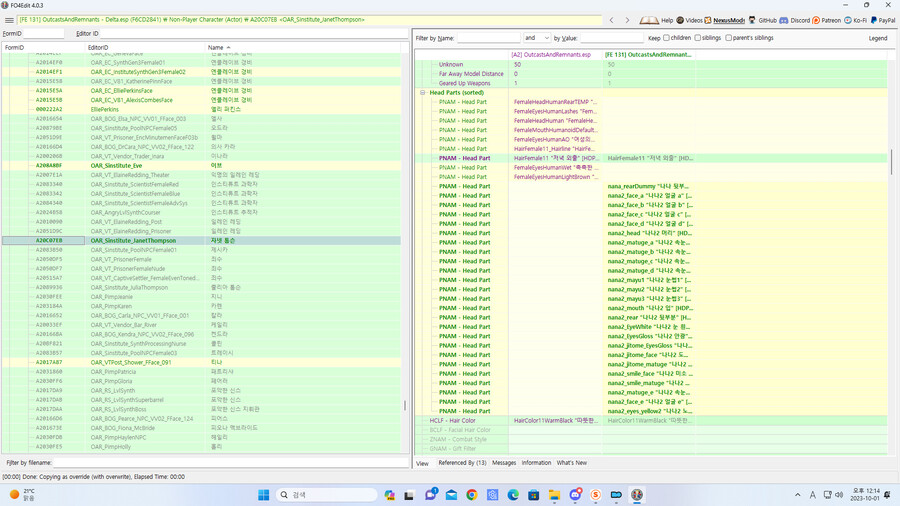
Task: Select the OAR_PimpJeanie record
Action: click(201, 297)
